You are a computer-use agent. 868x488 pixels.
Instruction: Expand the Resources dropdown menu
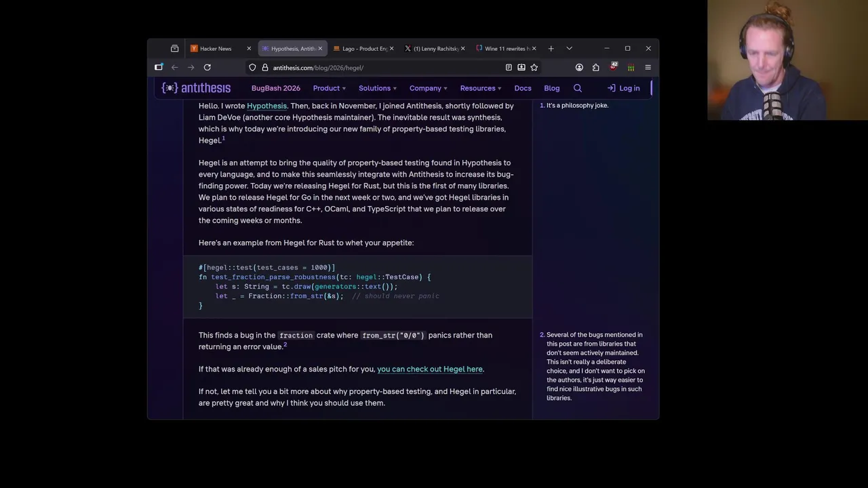pyautogui.click(x=481, y=88)
